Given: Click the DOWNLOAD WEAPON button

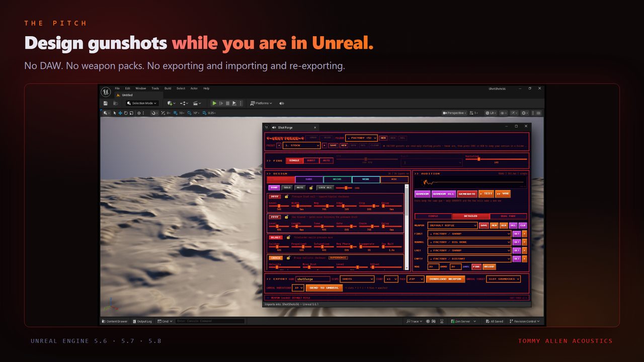Looking at the screenshot, I should [445, 279].
